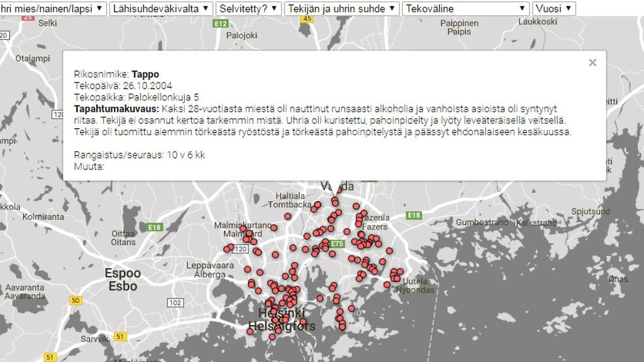The height and width of the screenshot is (362, 644).
Task: Select the Vuosi year dropdown
Action: point(553,8)
